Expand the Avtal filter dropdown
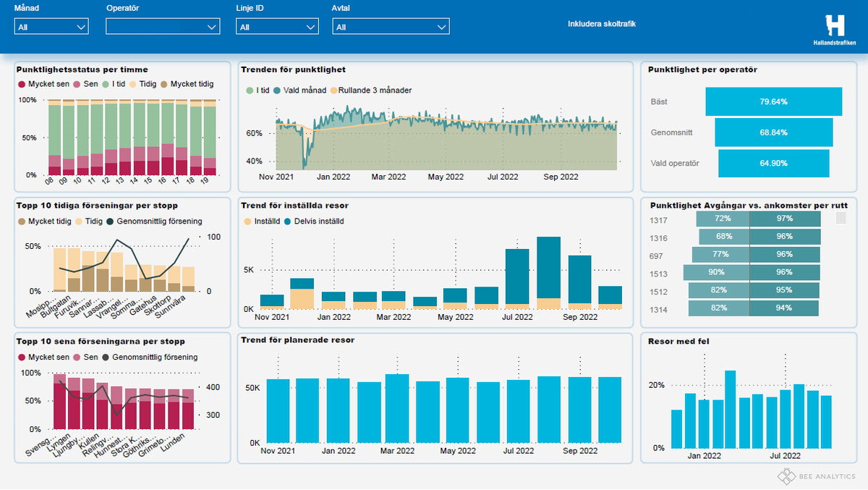This screenshot has width=868, height=490. [391, 27]
